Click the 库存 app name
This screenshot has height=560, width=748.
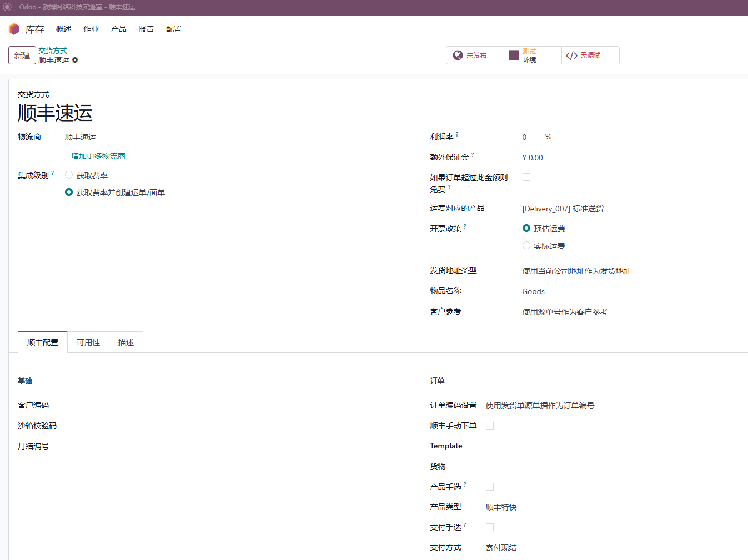click(35, 29)
